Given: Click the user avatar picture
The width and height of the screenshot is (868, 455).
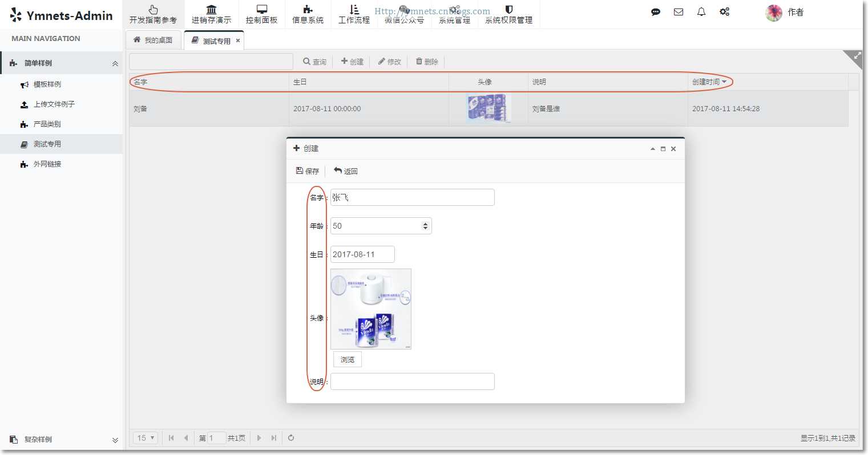Looking at the screenshot, I should 774,13.
